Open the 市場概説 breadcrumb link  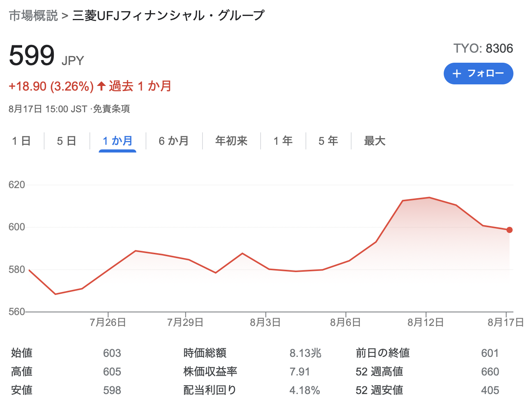[x=33, y=15]
